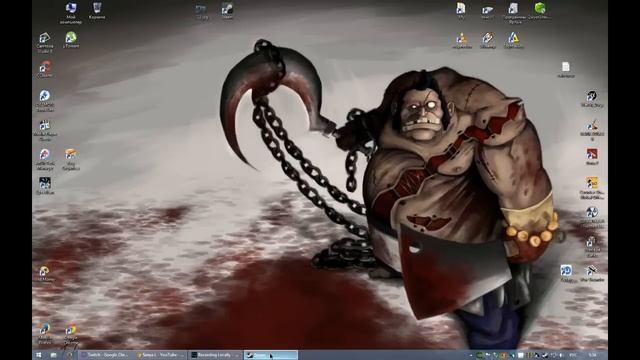640x360 pixels.
Task: Open File Explorer from the taskbar
Action: [53, 355]
